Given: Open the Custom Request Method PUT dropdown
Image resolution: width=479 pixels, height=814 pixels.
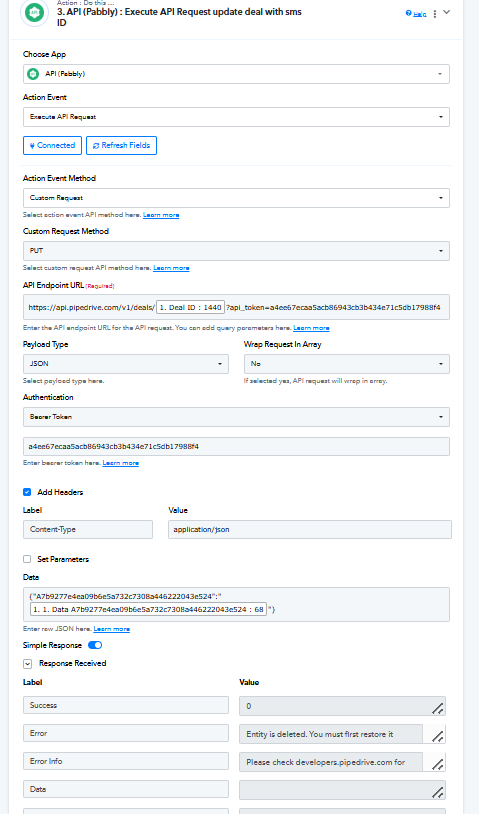Looking at the screenshot, I should (x=236, y=251).
